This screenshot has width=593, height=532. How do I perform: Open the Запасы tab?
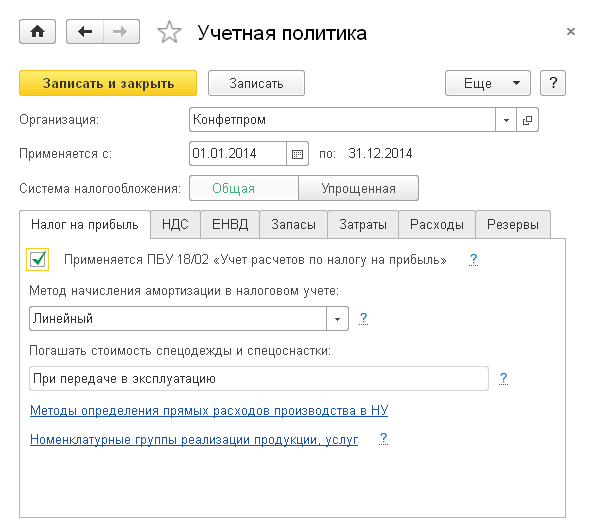[x=293, y=225]
